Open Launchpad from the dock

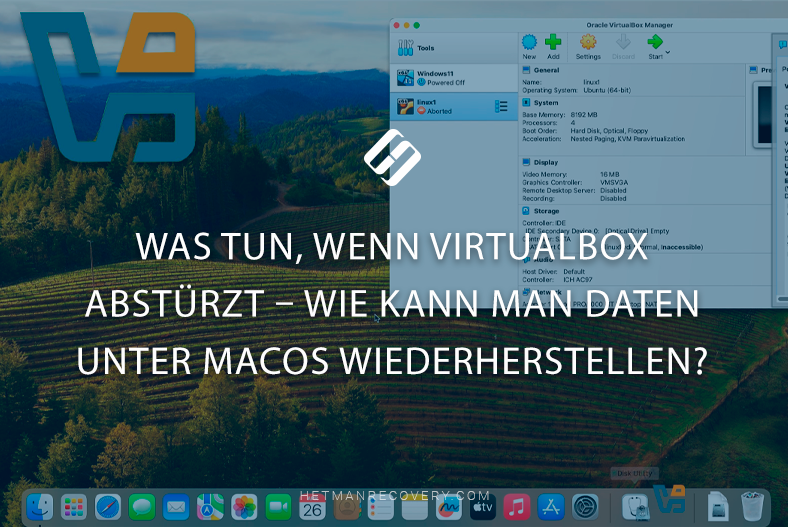pyautogui.click(x=73, y=506)
